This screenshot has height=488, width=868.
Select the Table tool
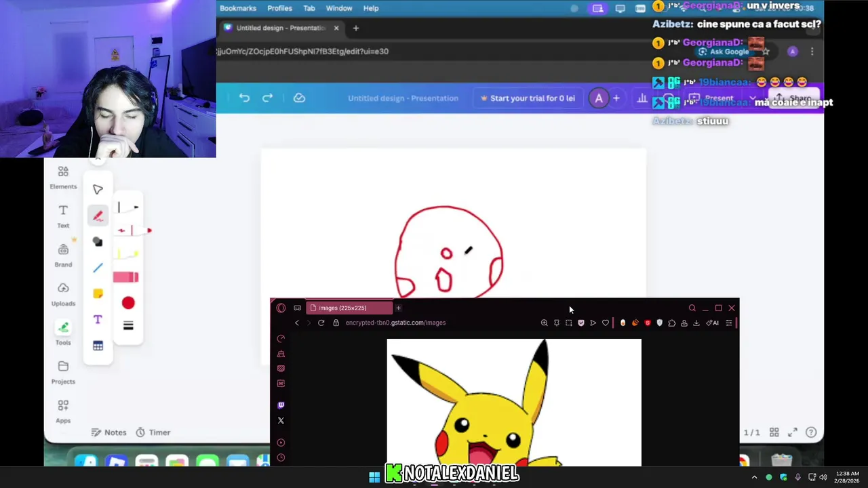98,346
